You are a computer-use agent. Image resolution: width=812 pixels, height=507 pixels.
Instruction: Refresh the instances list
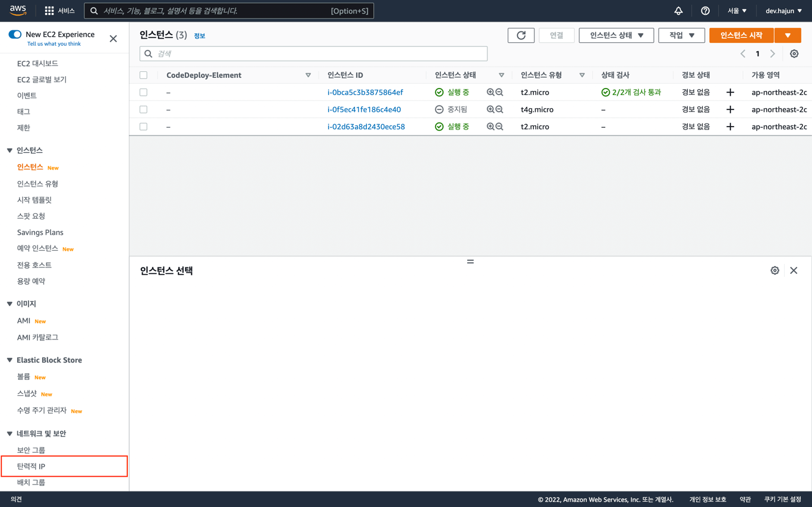point(521,36)
